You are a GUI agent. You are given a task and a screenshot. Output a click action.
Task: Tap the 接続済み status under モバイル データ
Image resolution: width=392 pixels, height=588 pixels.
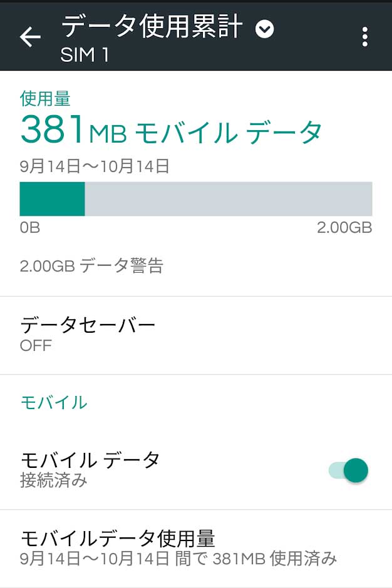point(54,480)
